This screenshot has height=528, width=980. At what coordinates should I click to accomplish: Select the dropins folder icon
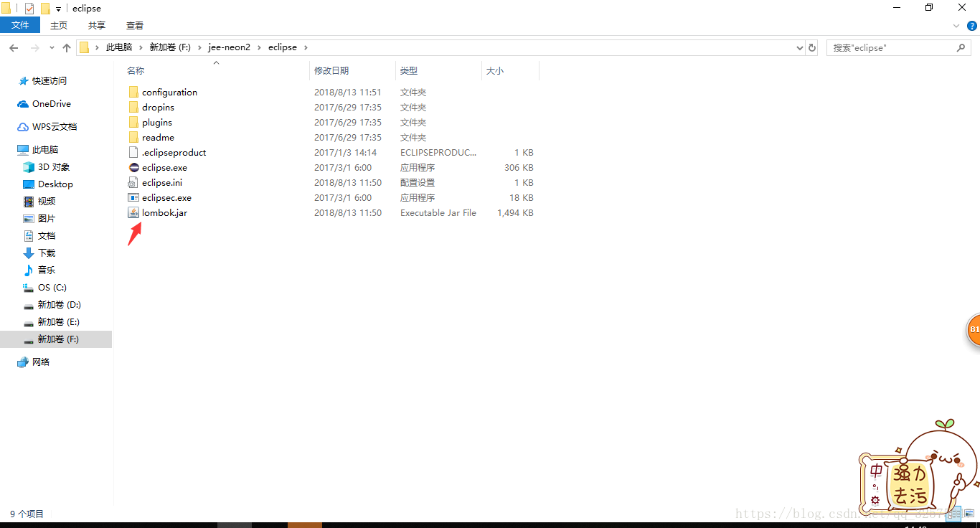pos(133,107)
